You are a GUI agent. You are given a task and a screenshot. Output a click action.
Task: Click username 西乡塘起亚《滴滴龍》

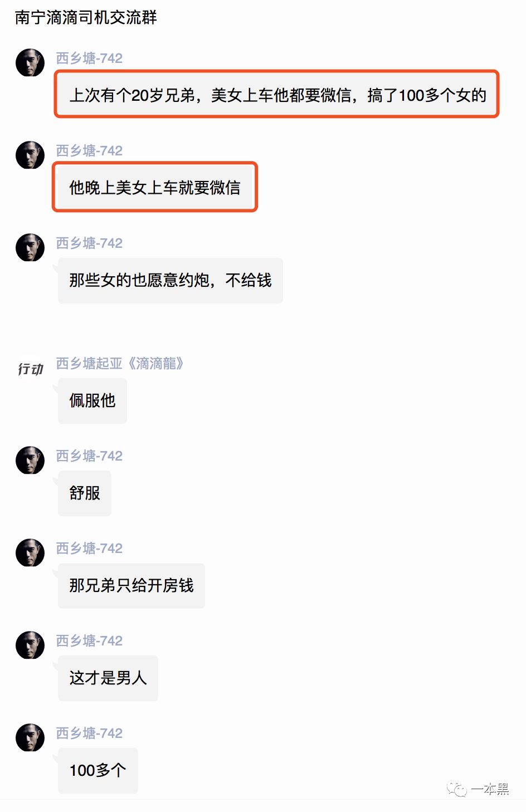pyautogui.click(x=120, y=364)
